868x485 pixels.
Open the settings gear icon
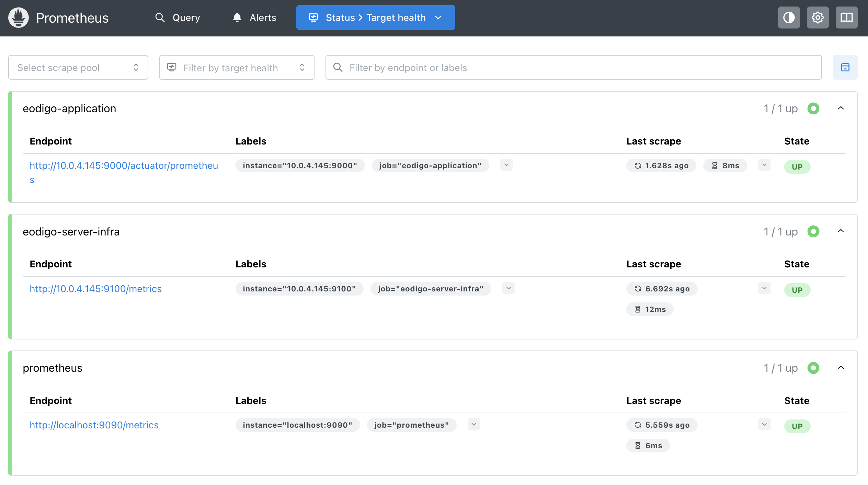coord(818,18)
